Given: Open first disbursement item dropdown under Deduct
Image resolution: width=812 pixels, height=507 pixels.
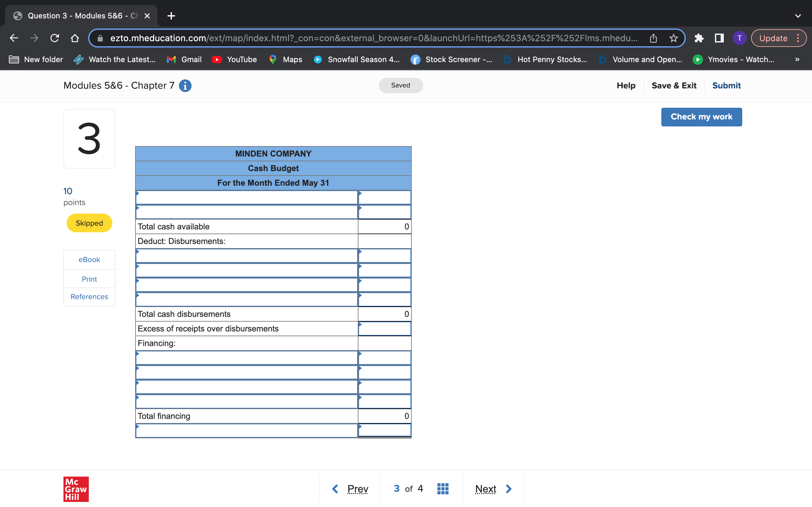Looking at the screenshot, I should [246, 256].
